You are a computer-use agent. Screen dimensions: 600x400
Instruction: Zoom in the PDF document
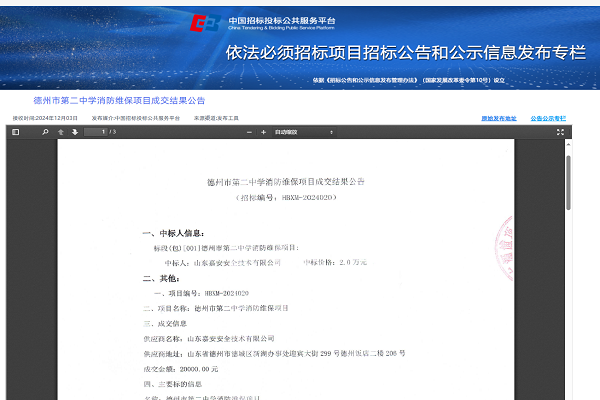[x=263, y=132]
